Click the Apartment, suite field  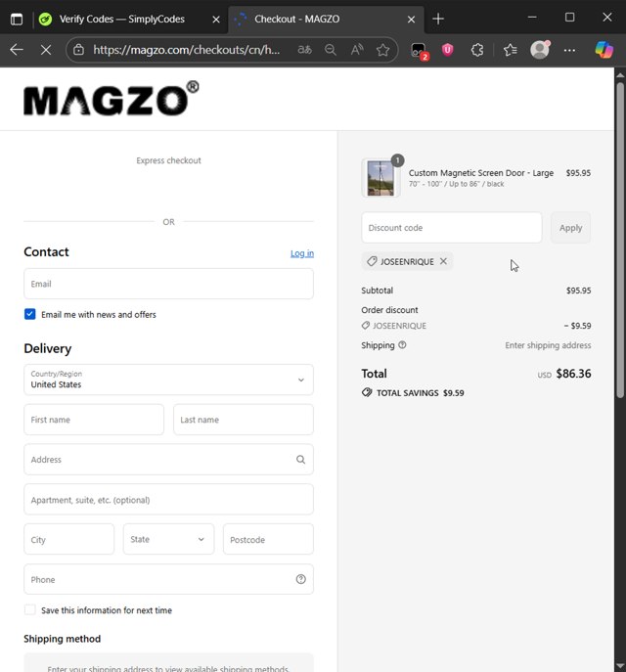pos(169,499)
